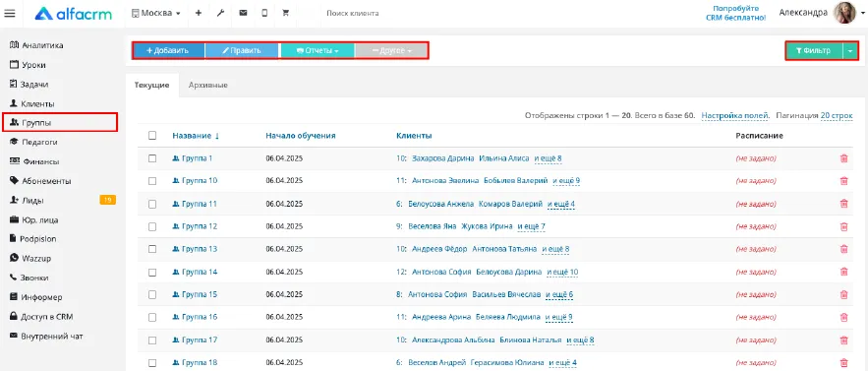Expand и ещё 10 for Группа 14

pyautogui.click(x=562, y=272)
